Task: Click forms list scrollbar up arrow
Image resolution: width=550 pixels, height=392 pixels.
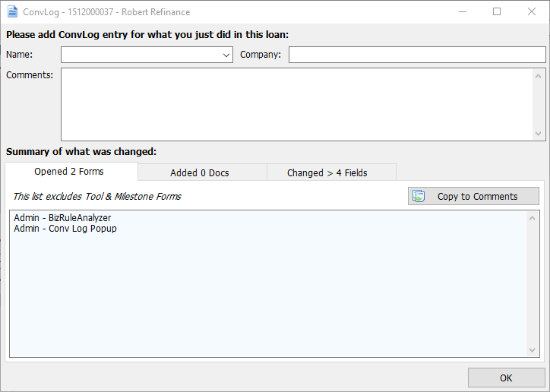Action: [x=533, y=218]
